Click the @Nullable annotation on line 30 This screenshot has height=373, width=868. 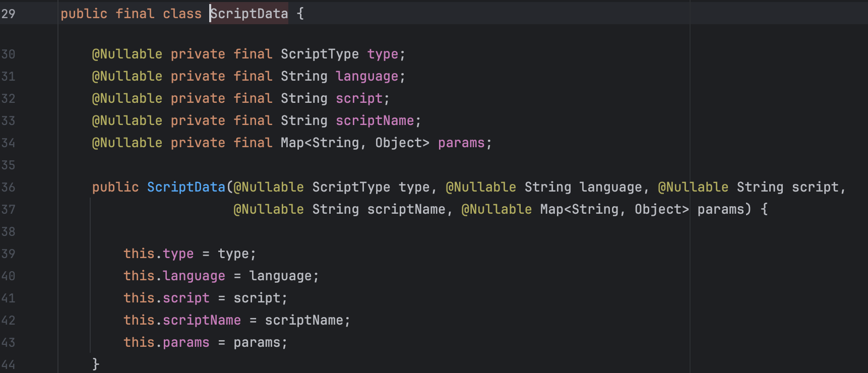pos(127,54)
